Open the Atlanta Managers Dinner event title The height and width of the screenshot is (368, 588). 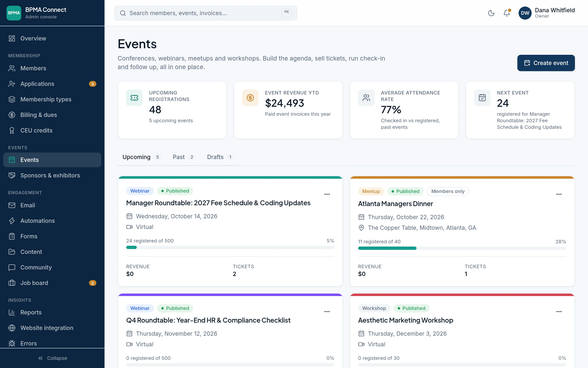395,204
